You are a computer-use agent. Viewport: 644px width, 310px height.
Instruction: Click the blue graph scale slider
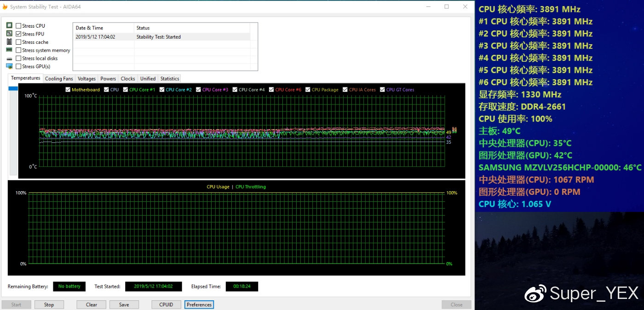pos(13,88)
